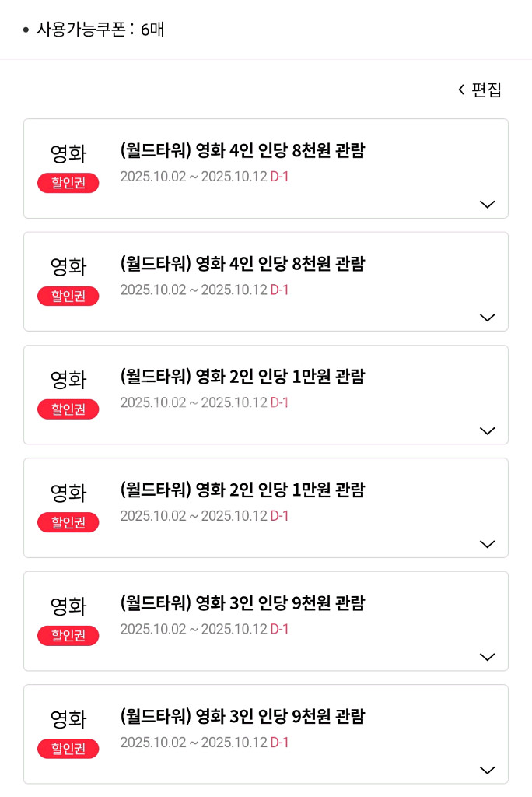Tap the 편집 edit button
The image size is (532, 797).
(486, 90)
